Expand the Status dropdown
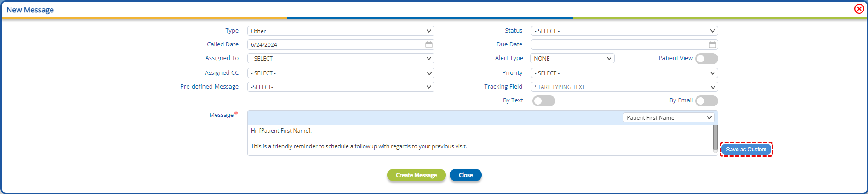868x194 pixels. click(x=624, y=31)
